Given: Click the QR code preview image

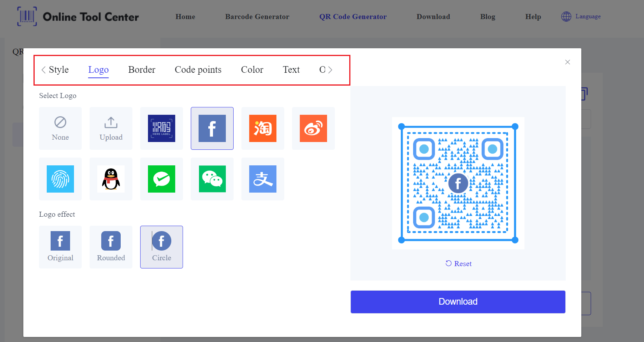Looking at the screenshot, I should tap(458, 183).
